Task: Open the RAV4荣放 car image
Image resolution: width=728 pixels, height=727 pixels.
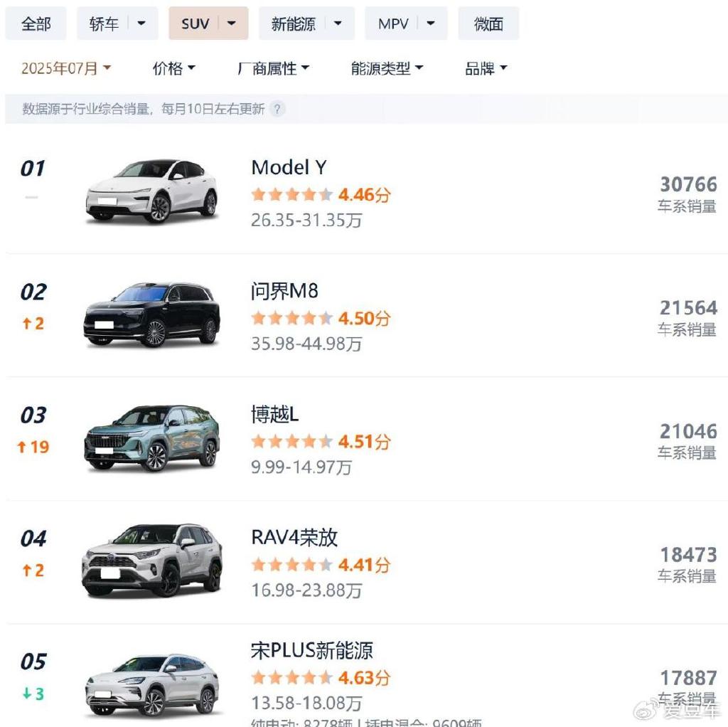Action: (152, 561)
